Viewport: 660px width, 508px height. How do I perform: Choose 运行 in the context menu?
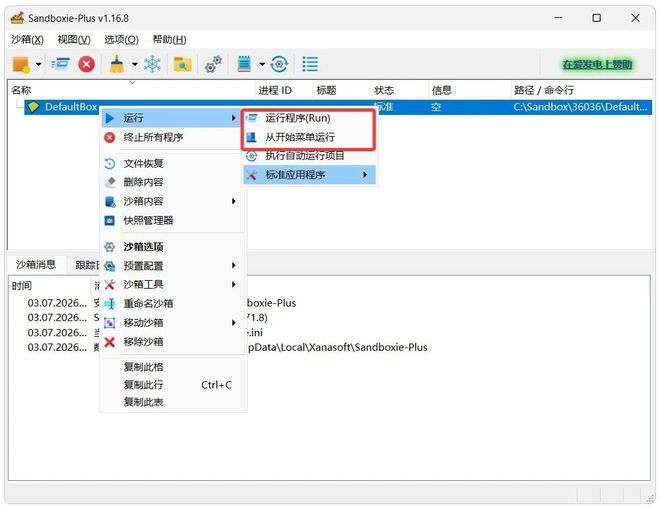tap(172, 118)
